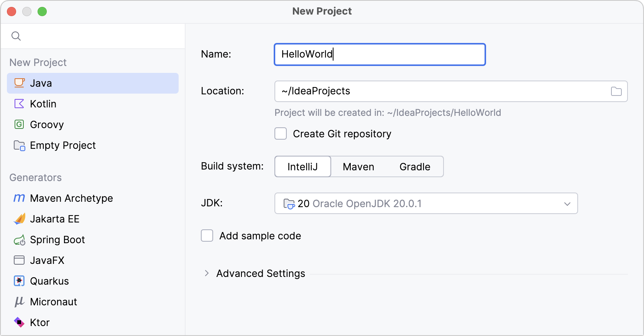Select the Jakarta EE sail icon
This screenshot has height=336, width=644.
point(20,219)
